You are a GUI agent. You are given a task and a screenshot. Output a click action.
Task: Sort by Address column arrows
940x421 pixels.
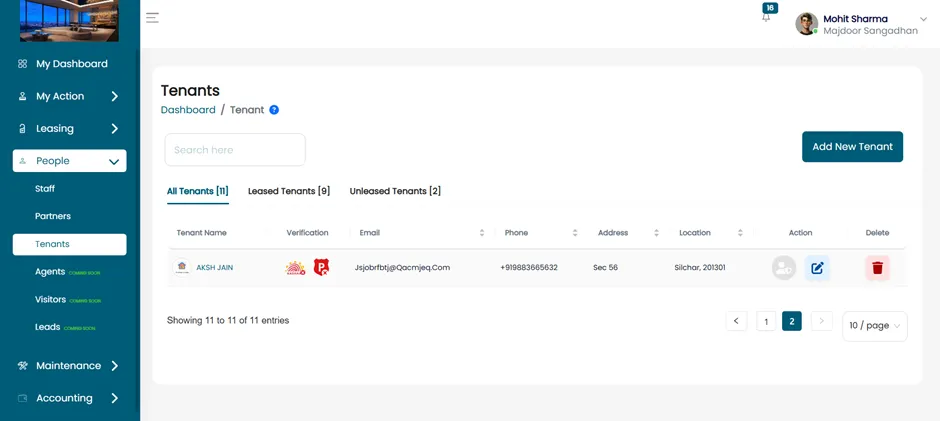[x=656, y=233]
